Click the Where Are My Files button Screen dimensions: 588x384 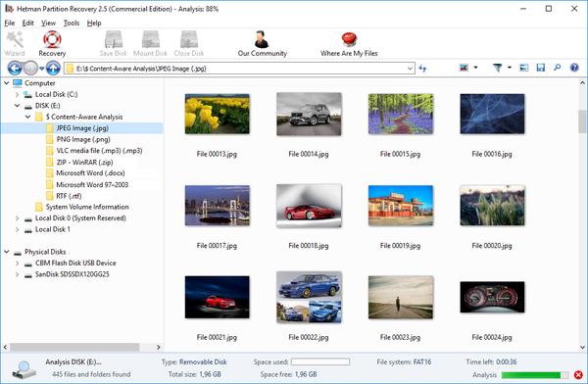[x=349, y=43]
